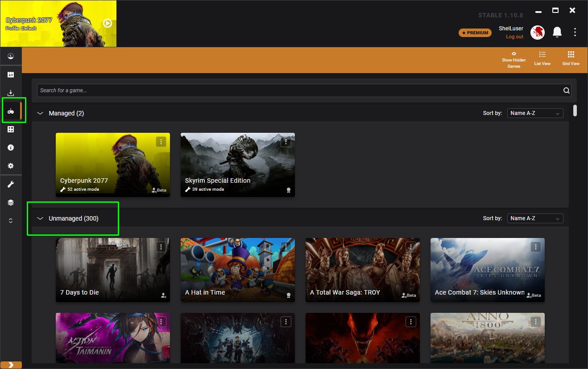Open the sidebar info circle icon
This screenshot has width=588, height=369.
point(11,148)
